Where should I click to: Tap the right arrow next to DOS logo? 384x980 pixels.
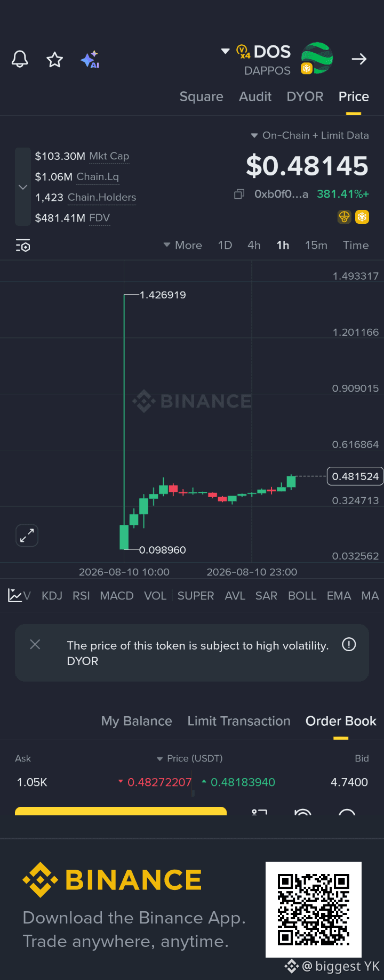tap(359, 59)
